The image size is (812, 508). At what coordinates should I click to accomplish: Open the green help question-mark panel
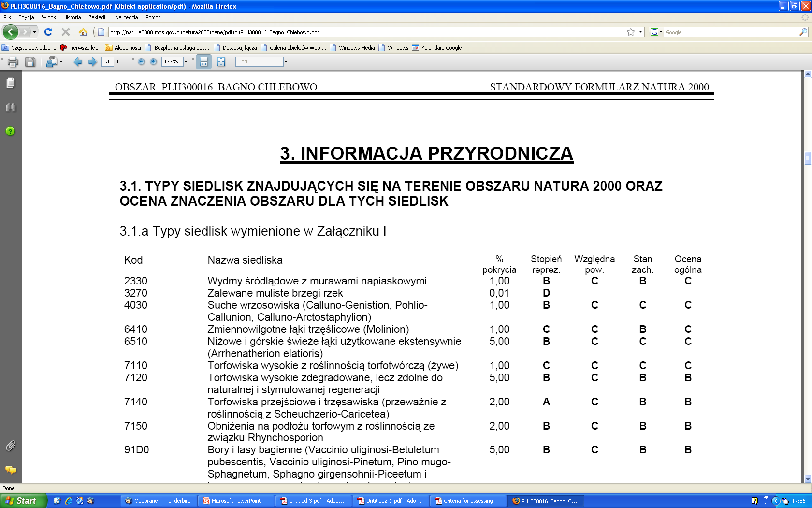(x=10, y=131)
